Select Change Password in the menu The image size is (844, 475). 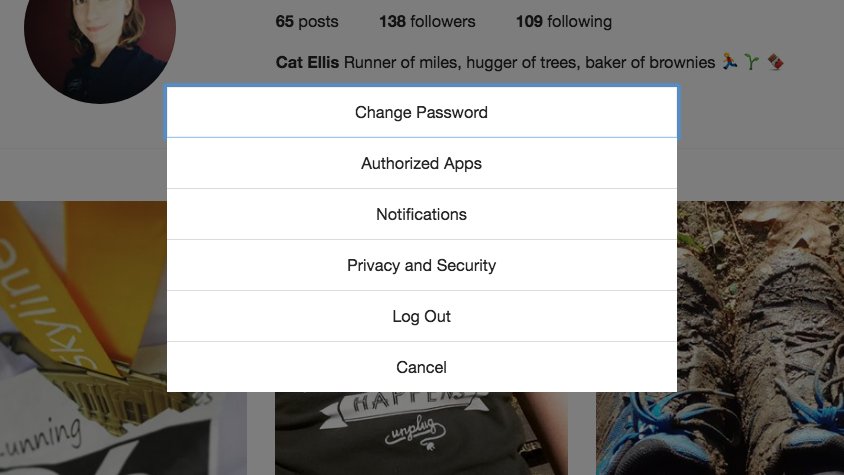point(421,112)
